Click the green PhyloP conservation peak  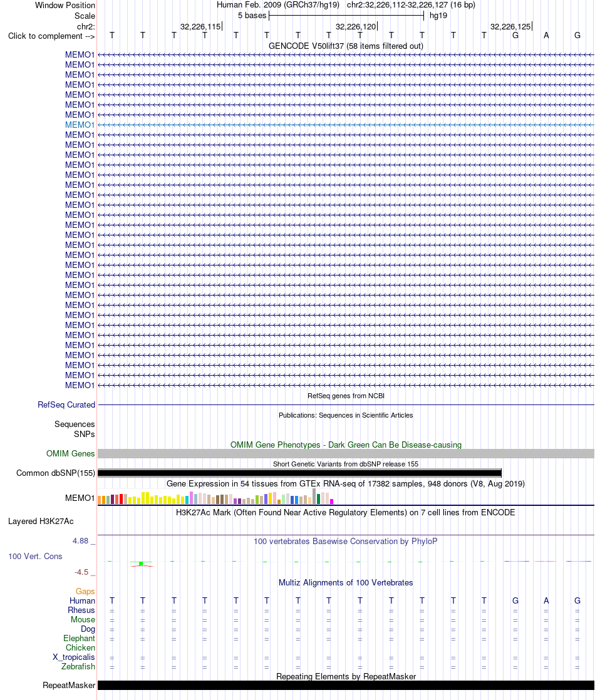[x=141, y=564]
